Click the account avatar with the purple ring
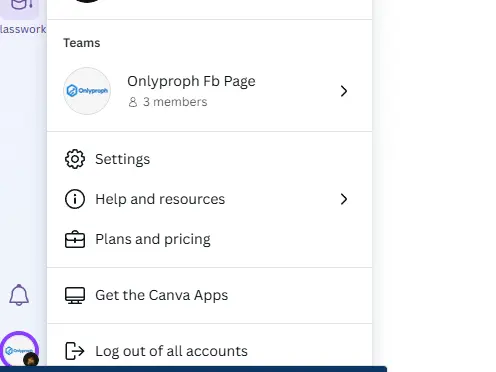This screenshot has width=496, height=372. pyautogui.click(x=19, y=350)
